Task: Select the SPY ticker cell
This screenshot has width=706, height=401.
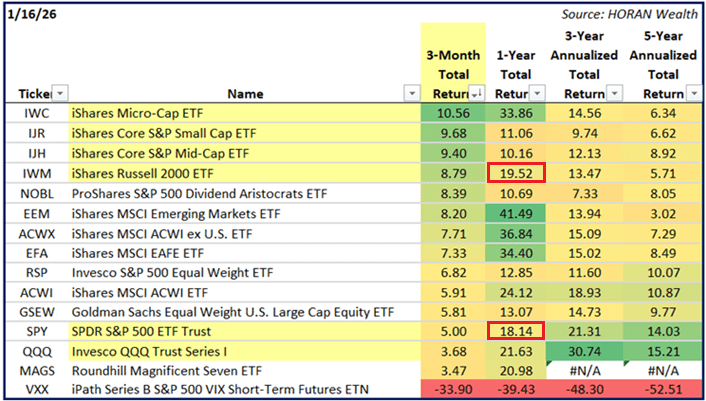Action: 37,332
